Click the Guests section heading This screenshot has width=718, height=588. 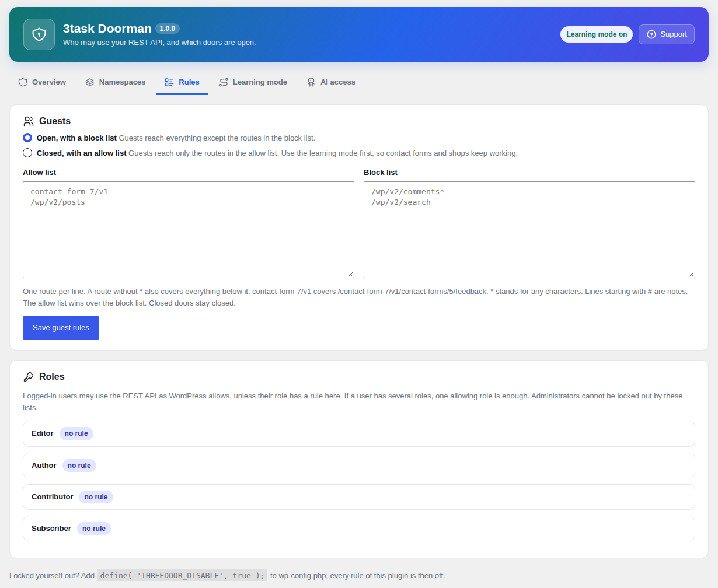pos(55,121)
